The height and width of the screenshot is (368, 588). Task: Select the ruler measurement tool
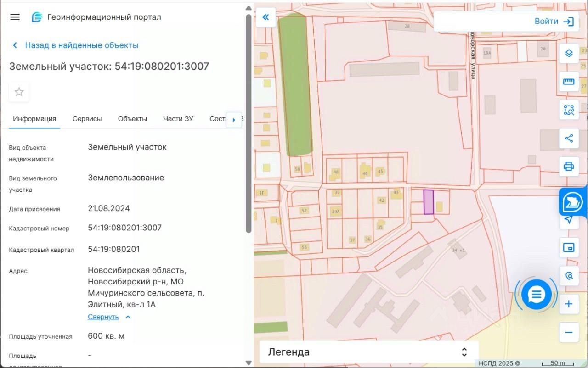[x=569, y=82]
